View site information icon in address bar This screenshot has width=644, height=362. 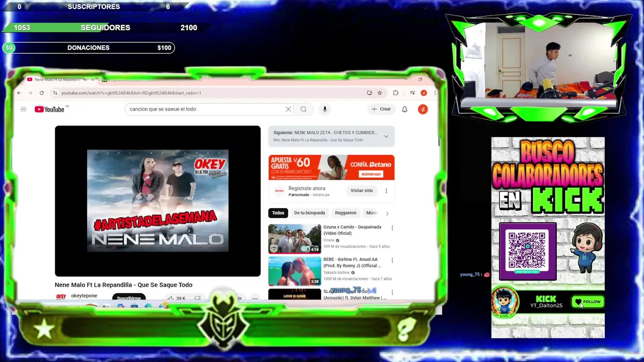pyautogui.click(x=55, y=93)
